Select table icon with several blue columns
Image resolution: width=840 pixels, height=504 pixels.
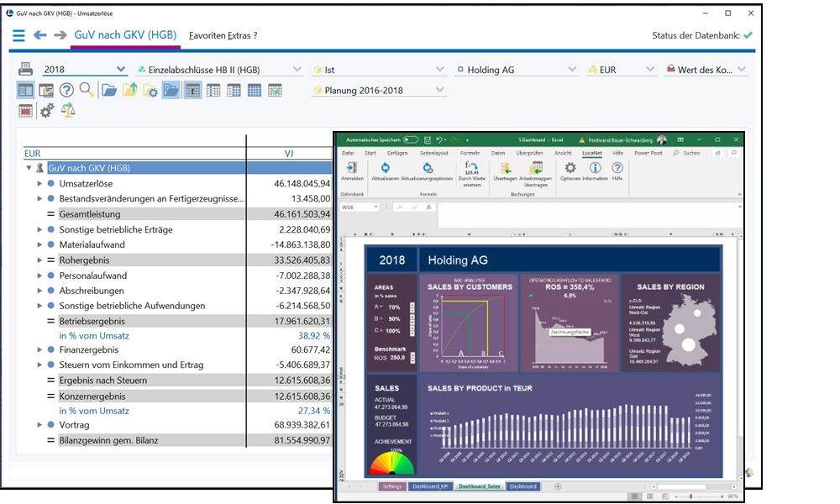coord(234,90)
